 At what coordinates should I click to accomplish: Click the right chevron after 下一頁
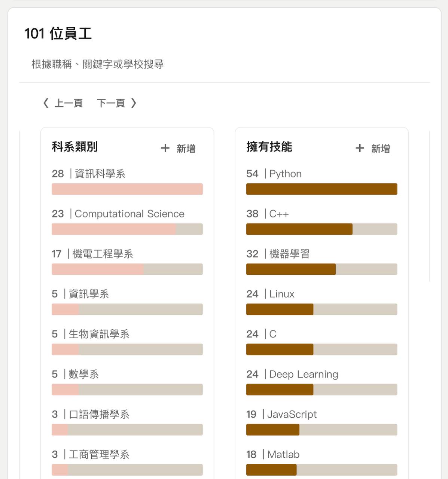[x=134, y=103]
